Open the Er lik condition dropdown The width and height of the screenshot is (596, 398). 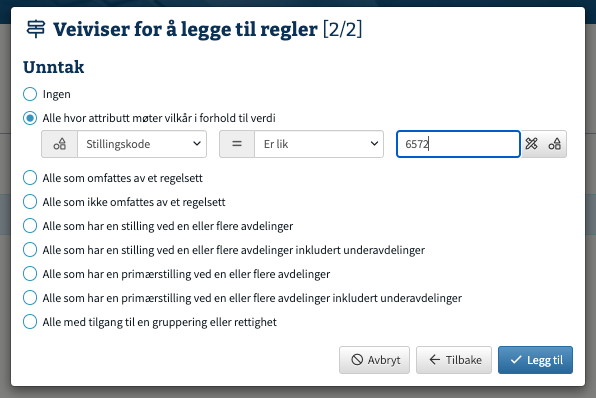[x=319, y=144]
